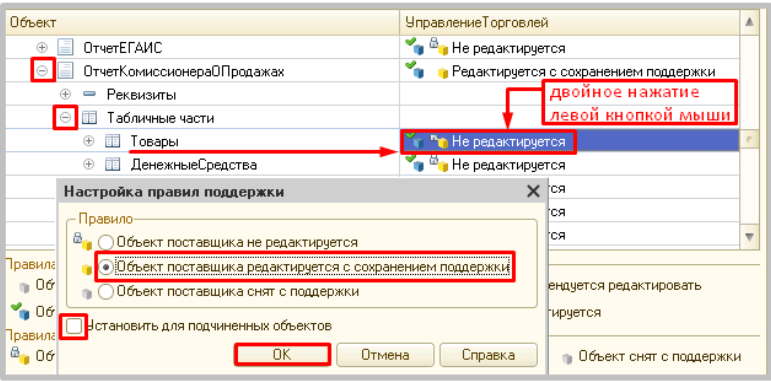
Task: Click yellow cube icon in ОтчетКомиссионераОПродажах row
Action: (443, 73)
